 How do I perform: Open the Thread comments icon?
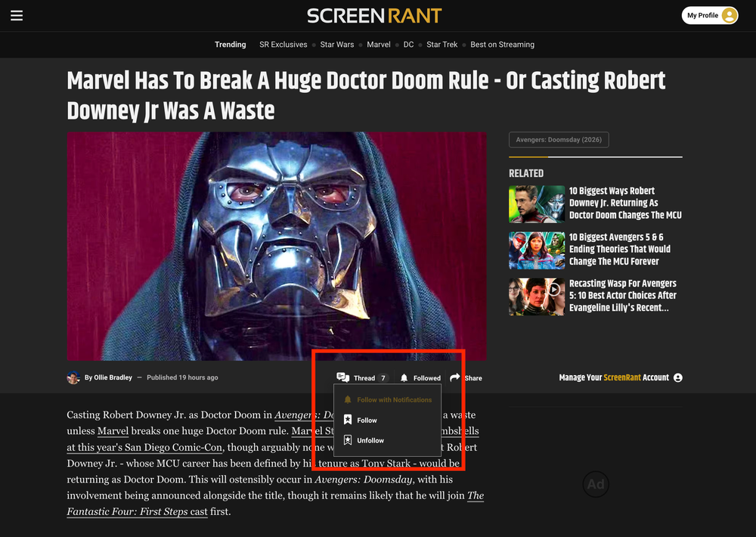click(342, 377)
